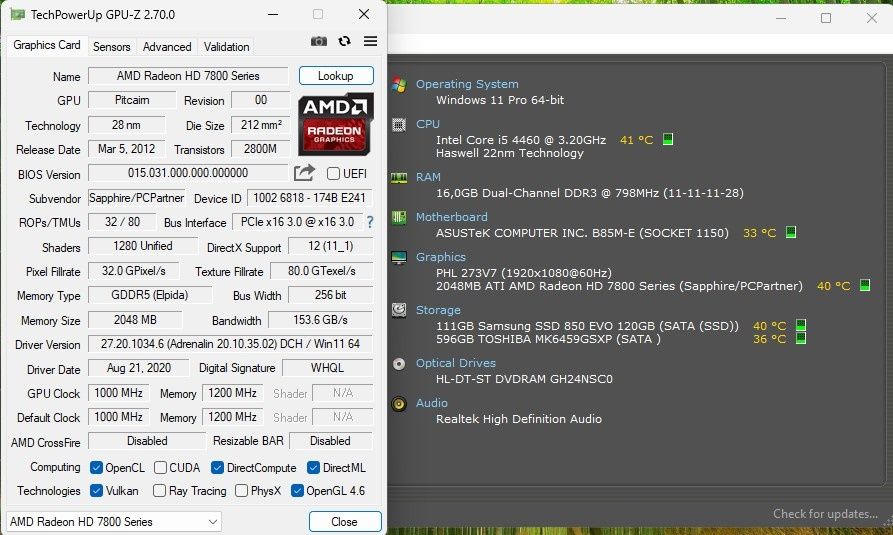Toggle the Ray Tracing checkbox
This screenshot has width=893, height=535.
pos(159,491)
